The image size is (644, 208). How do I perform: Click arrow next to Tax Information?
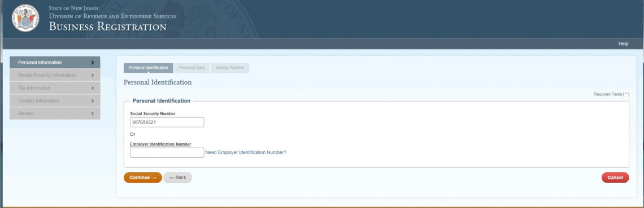[x=93, y=88]
